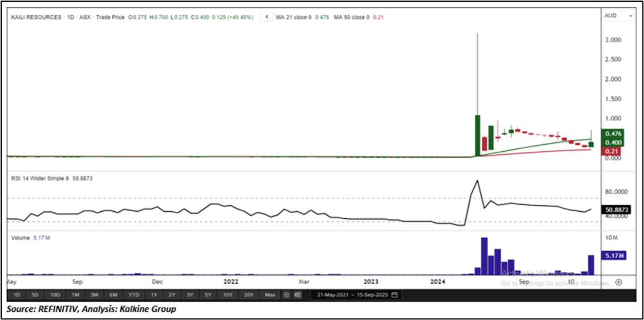Click the 2024 label on time axis
The width and height of the screenshot is (644, 320).
(x=437, y=282)
